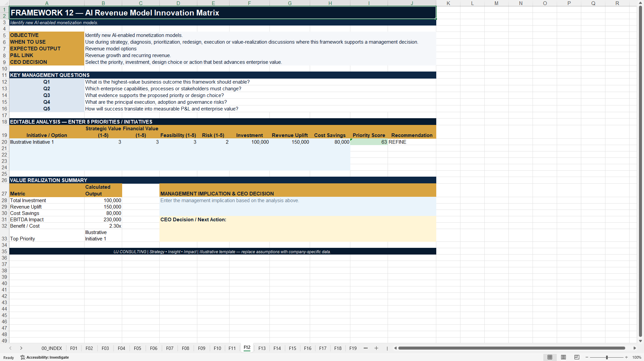
Task: Click the vertical scrollbar thumb
Action: point(641,171)
